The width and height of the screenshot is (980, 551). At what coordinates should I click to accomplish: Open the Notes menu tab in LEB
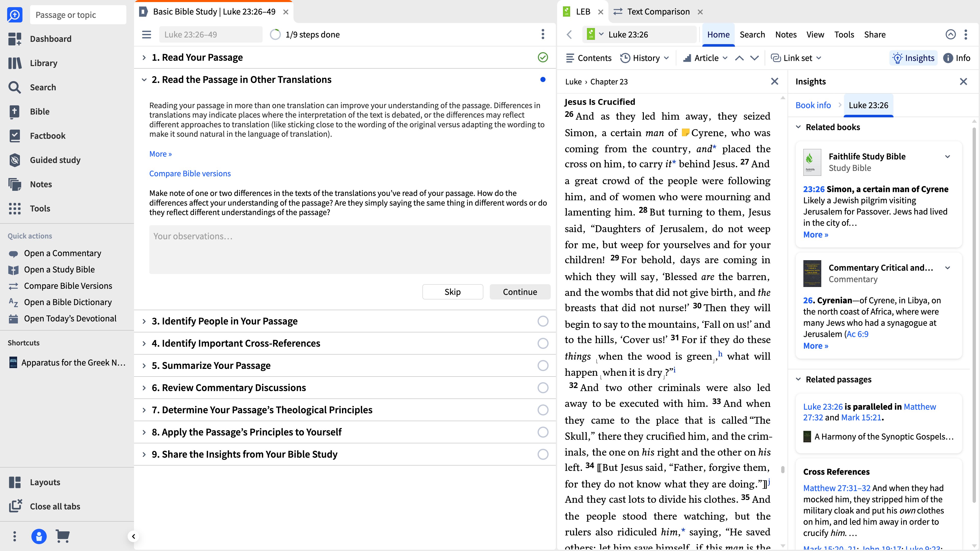(786, 35)
